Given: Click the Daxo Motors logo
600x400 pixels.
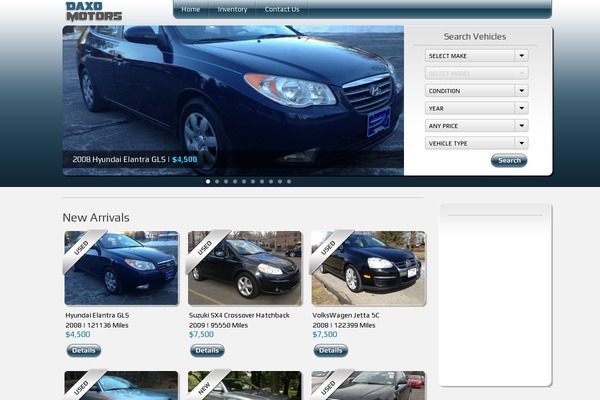Looking at the screenshot, I should click(x=94, y=11).
